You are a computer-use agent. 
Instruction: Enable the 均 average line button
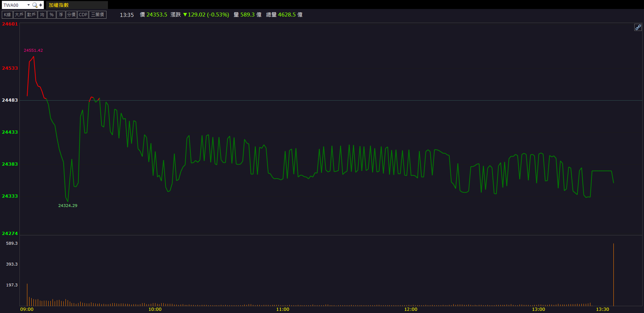pos(42,15)
